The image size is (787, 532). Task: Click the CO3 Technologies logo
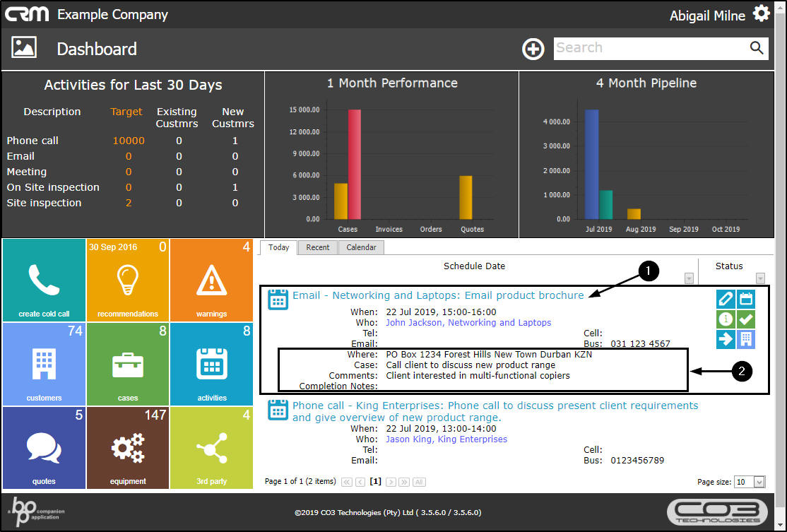click(x=718, y=513)
